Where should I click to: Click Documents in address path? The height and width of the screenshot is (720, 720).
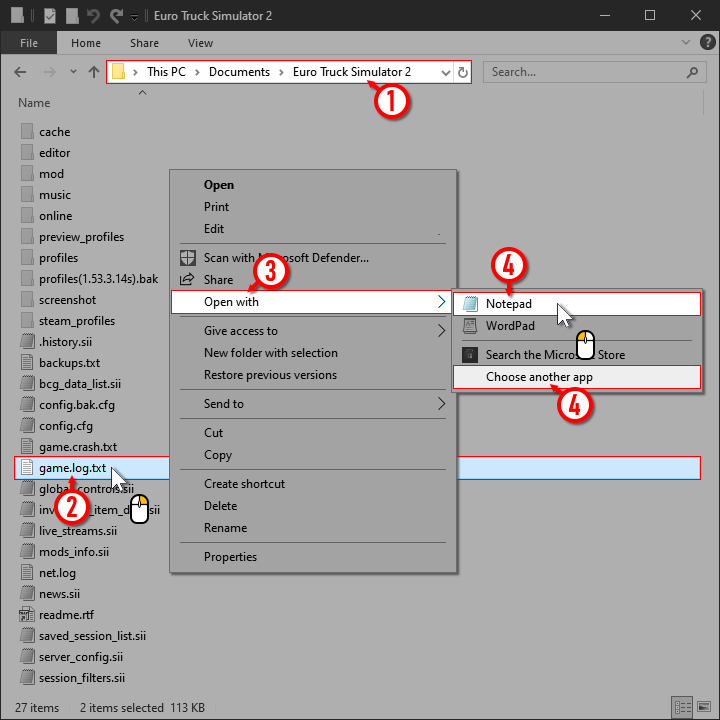[239, 72]
